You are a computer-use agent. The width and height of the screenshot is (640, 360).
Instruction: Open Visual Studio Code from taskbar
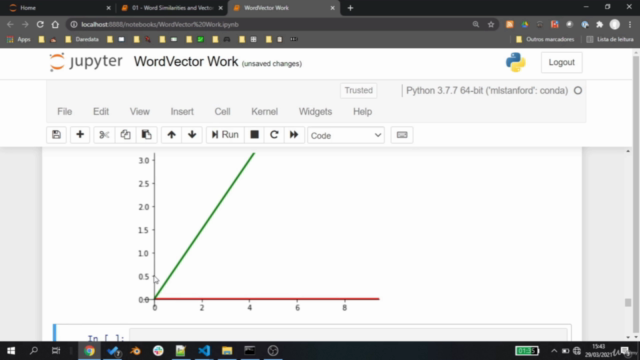[x=204, y=351]
